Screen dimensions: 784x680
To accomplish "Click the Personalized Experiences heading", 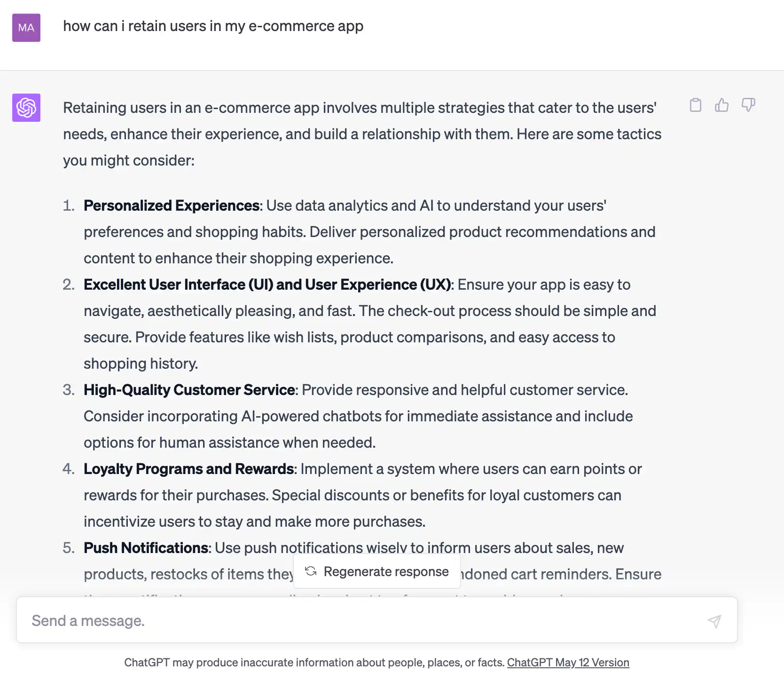I will coord(172,206).
